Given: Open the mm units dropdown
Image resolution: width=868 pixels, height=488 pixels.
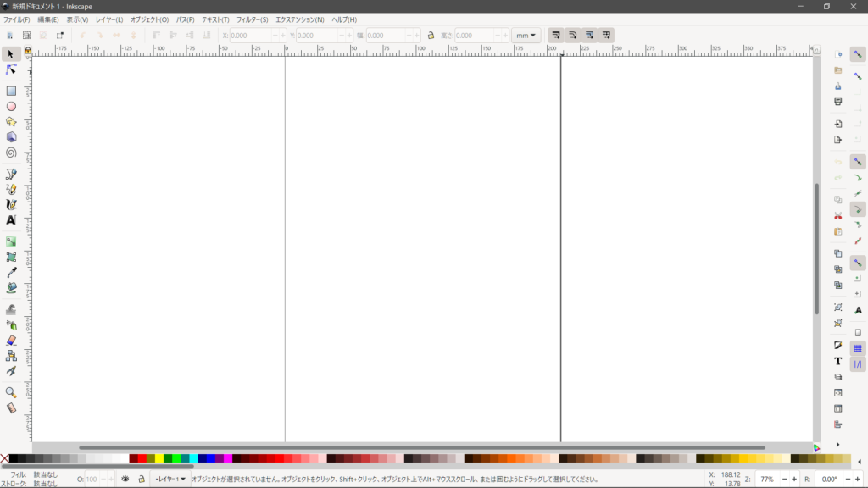Looking at the screenshot, I should [x=526, y=36].
